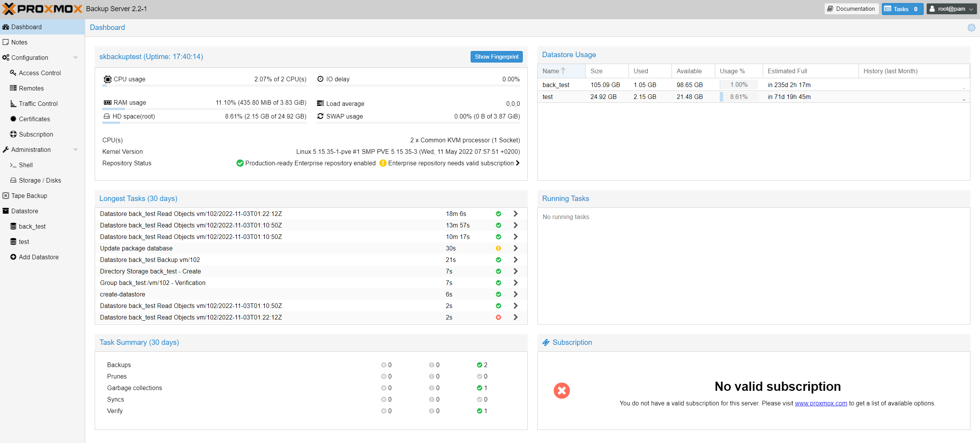
Task: Click the red error status on the 2s 22:12Z task
Action: pyautogui.click(x=498, y=317)
